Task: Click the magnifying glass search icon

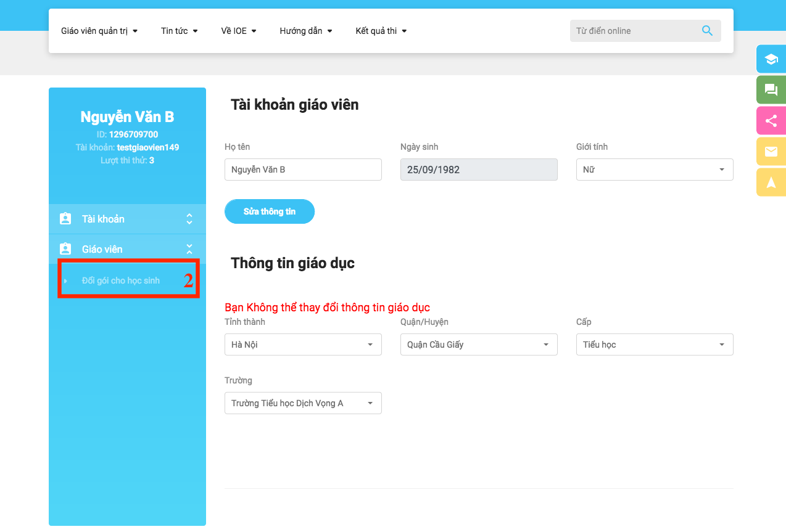Action: (706, 30)
